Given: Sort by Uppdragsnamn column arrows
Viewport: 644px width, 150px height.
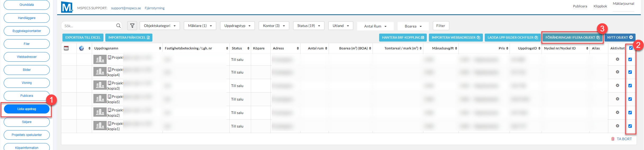Looking at the screenshot, I should click(160, 48).
